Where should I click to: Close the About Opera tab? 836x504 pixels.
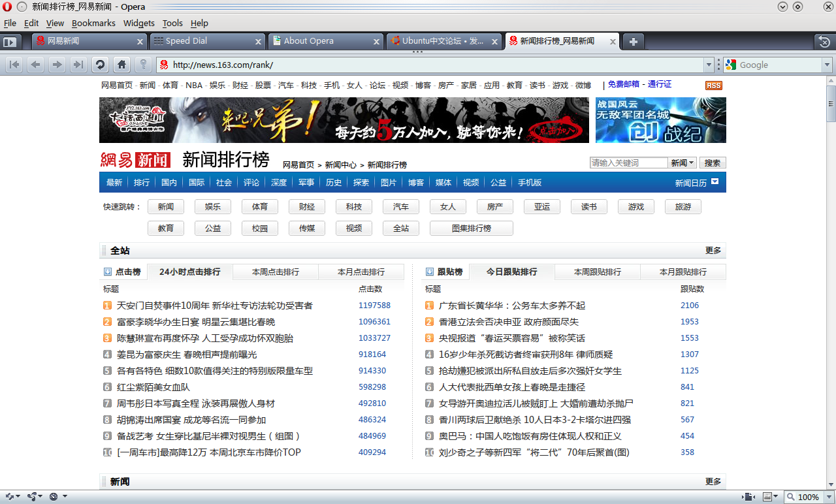376,41
